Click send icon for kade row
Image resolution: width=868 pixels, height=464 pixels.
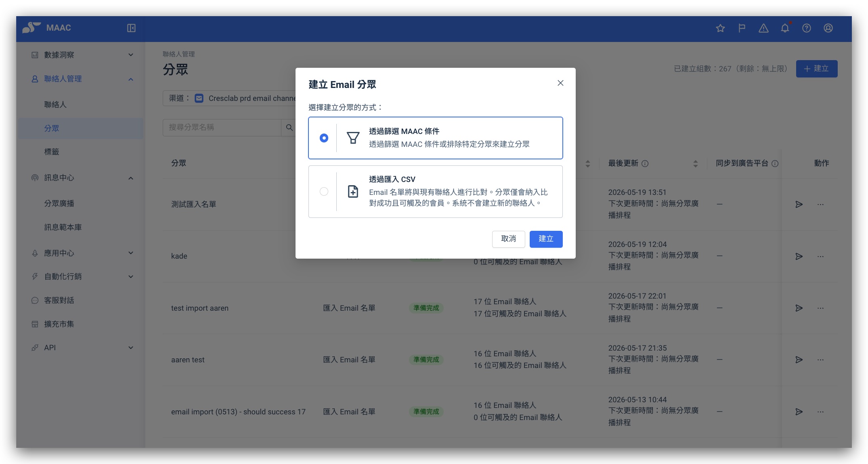tap(799, 257)
